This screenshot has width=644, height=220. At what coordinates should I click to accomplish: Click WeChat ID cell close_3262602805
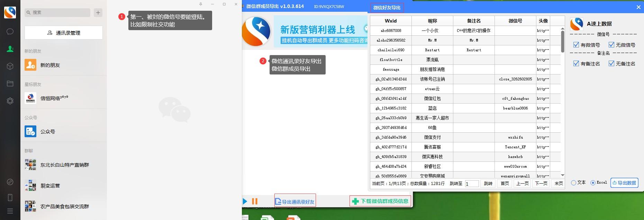click(515, 79)
